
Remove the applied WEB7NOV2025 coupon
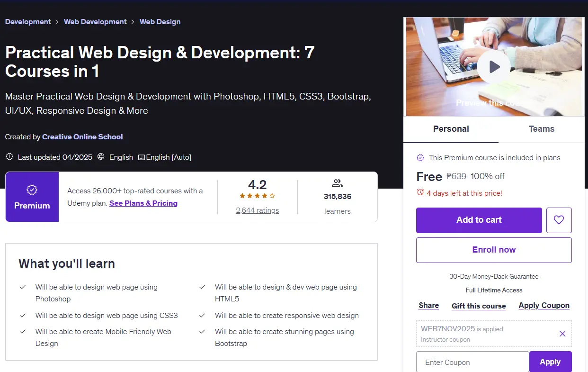562,334
